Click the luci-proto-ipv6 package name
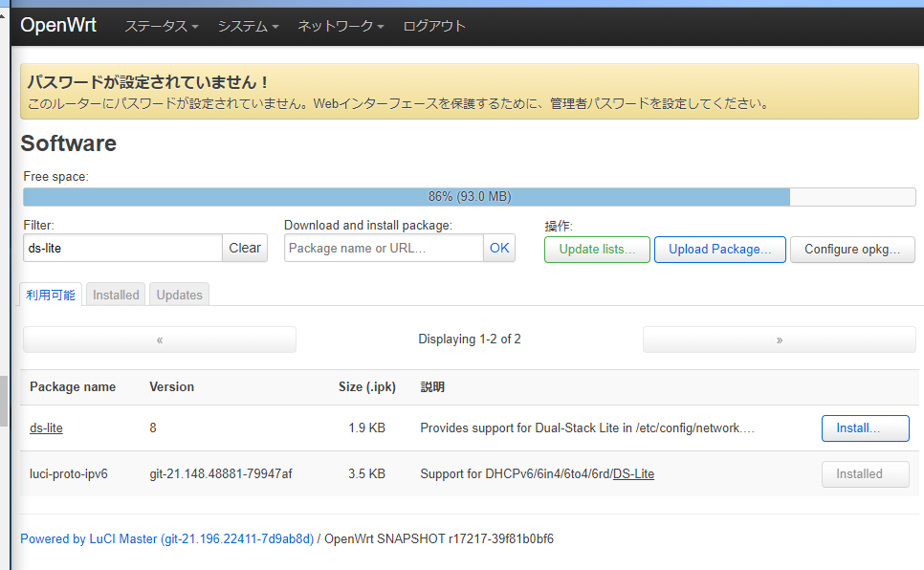This screenshot has width=924, height=570. [68, 474]
